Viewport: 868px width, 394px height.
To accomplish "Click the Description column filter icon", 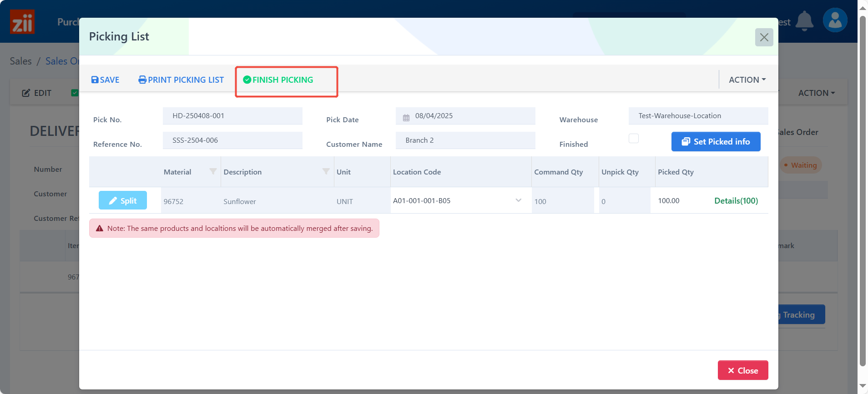I will click(x=326, y=171).
